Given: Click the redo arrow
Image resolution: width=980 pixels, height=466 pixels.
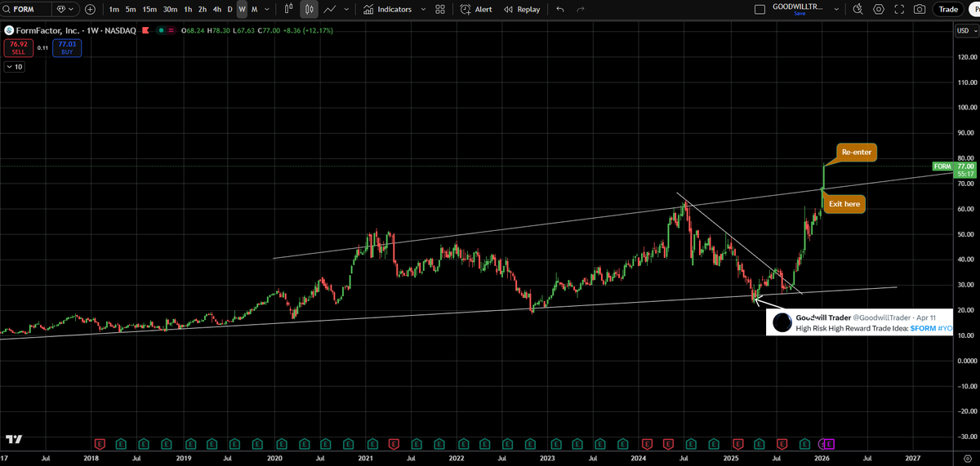Looking at the screenshot, I should (580, 10).
